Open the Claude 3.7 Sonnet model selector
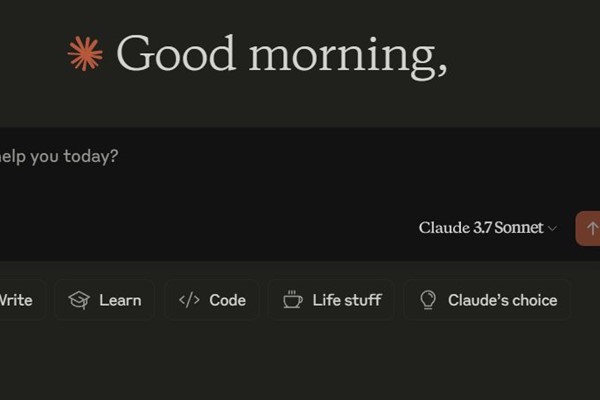Screen dimensions: 600x400 pyautogui.click(x=488, y=228)
